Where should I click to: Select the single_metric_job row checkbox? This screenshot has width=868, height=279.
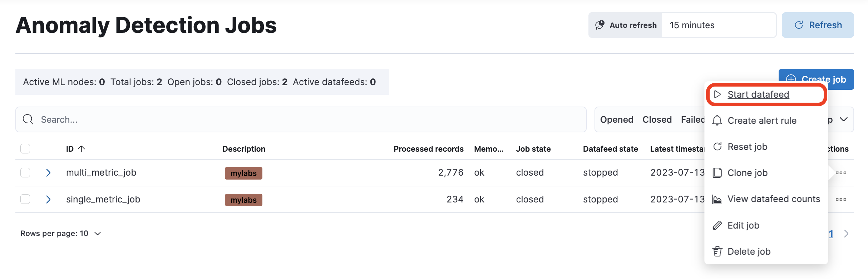[x=25, y=199]
